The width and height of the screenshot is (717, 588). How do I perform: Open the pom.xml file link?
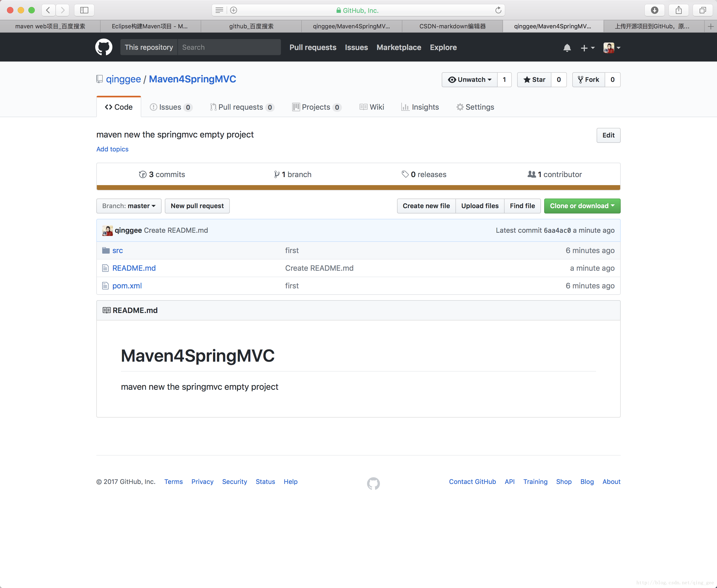pos(127,285)
